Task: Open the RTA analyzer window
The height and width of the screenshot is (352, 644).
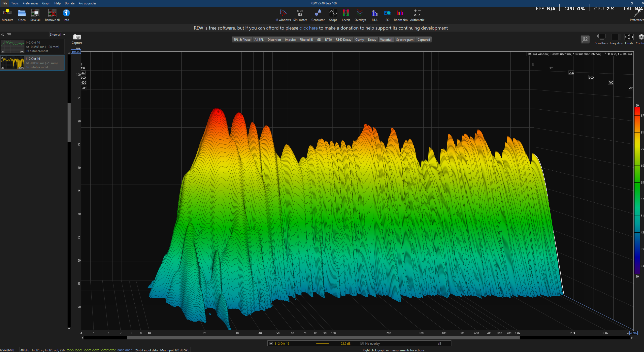Action: click(x=374, y=13)
